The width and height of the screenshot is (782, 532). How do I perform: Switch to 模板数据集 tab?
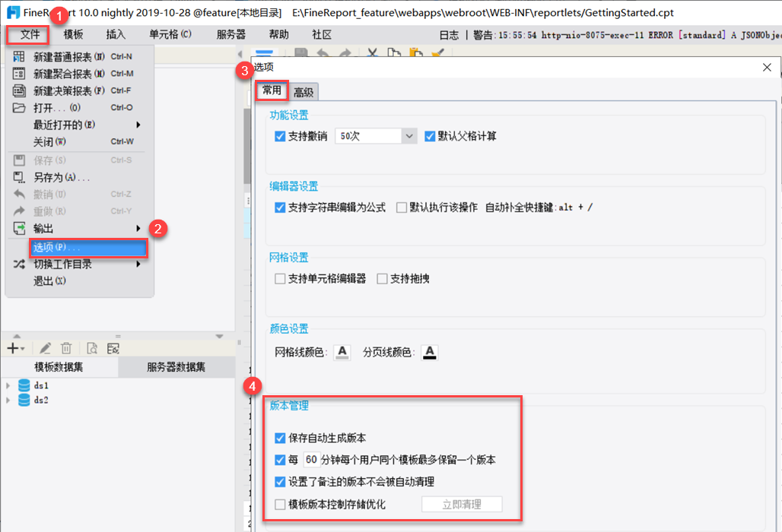(59, 367)
